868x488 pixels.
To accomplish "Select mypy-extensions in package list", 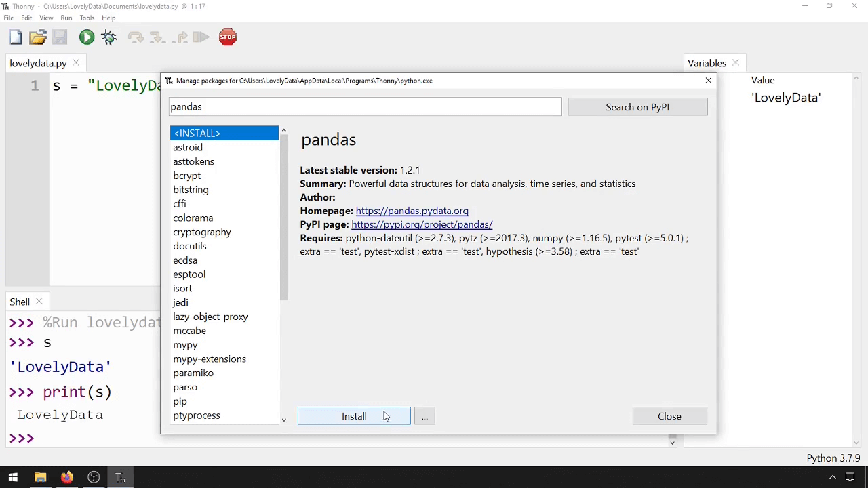I will 224,359.
